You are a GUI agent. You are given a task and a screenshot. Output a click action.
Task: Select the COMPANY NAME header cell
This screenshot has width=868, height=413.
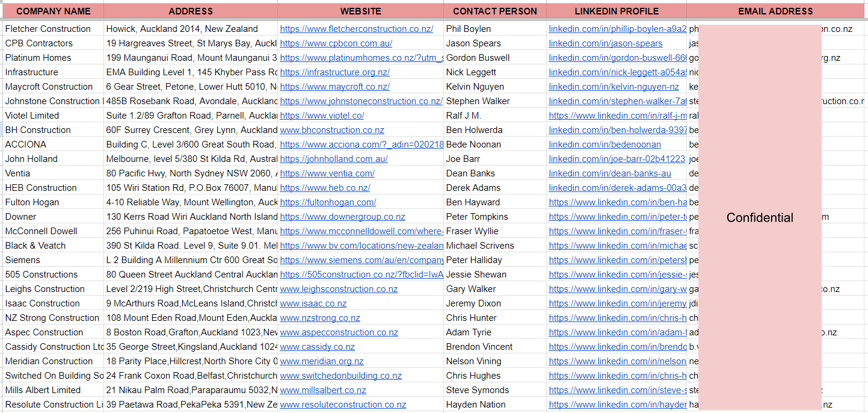52,11
